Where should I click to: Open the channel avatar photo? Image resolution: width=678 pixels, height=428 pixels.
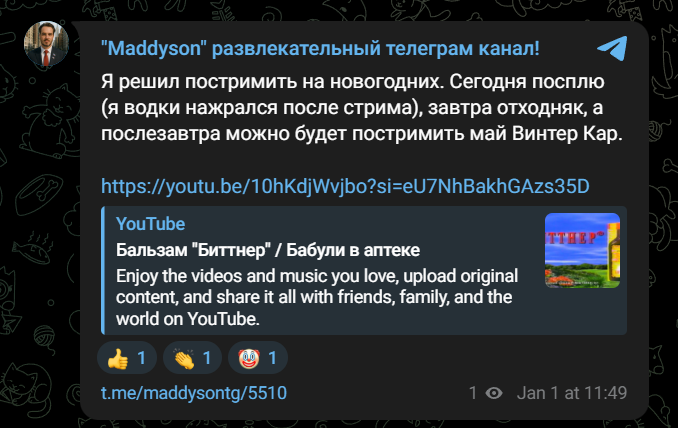(46, 44)
